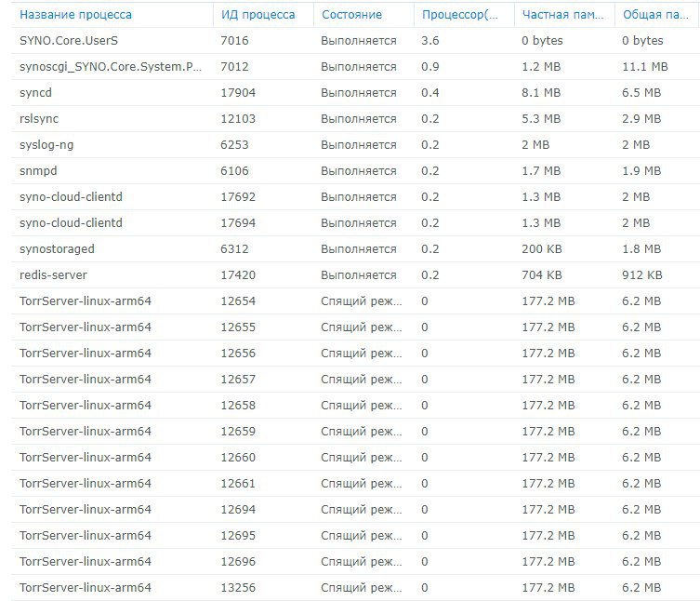Select TorrServer-linux-arm64 with PID 12696
The width and height of the screenshot is (700, 601).
tap(86, 561)
